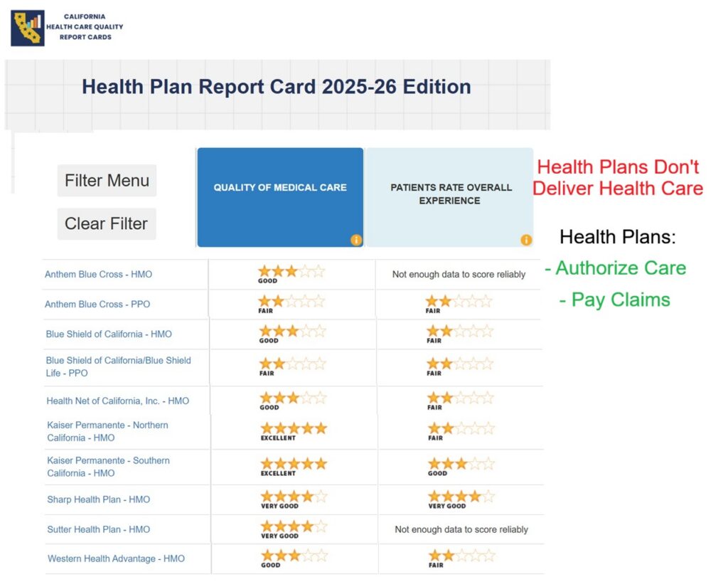Click the red 'Health Plans Don't Deliver Health Care' text

click(x=618, y=177)
